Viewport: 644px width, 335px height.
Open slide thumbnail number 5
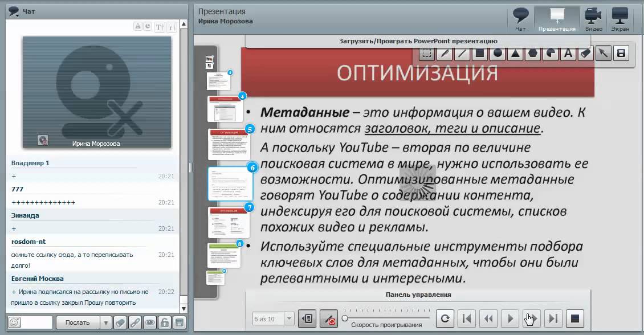(x=229, y=145)
